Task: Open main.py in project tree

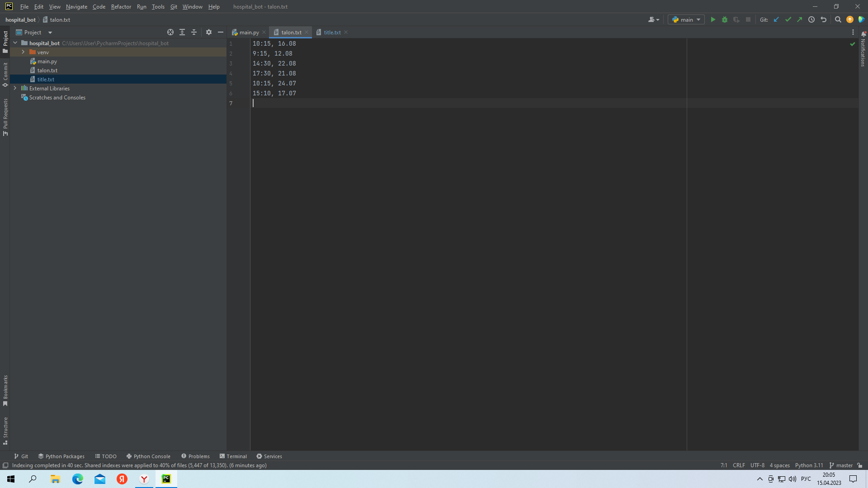Action: pyautogui.click(x=47, y=61)
